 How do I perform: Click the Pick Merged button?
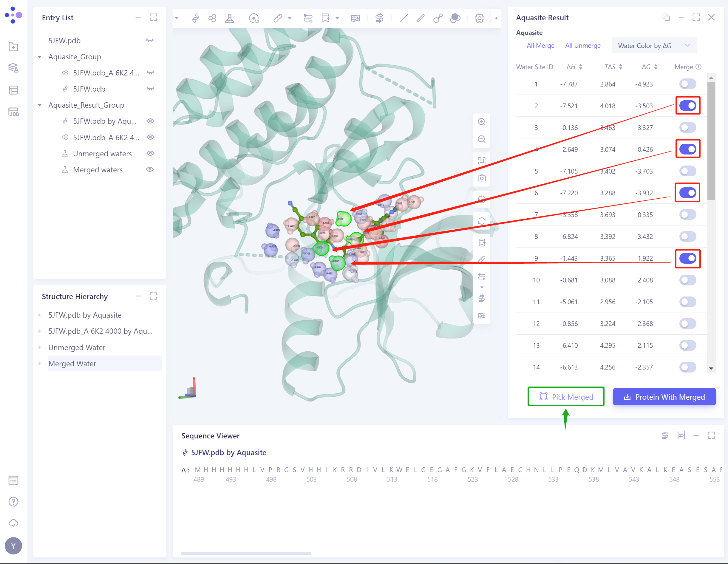tap(566, 397)
